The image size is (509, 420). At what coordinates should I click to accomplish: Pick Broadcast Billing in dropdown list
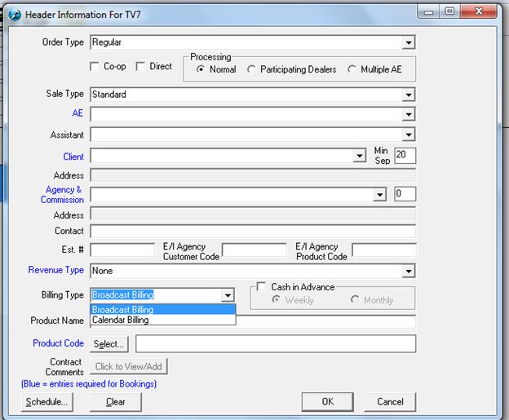[x=122, y=310]
